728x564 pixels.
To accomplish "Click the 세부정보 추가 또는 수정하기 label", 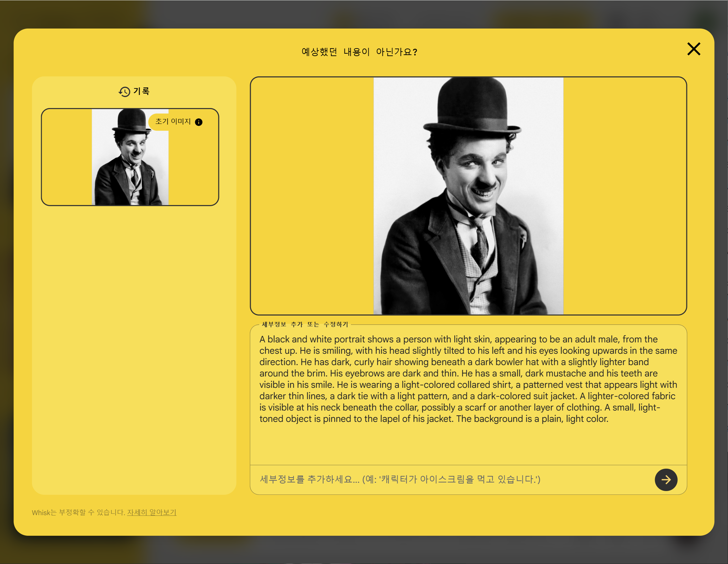I will click(x=305, y=324).
